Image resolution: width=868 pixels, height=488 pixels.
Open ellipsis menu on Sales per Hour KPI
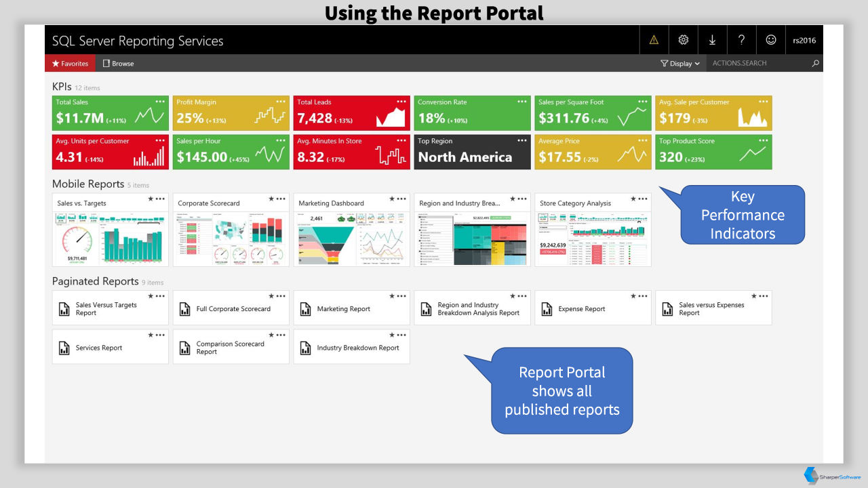(x=281, y=141)
